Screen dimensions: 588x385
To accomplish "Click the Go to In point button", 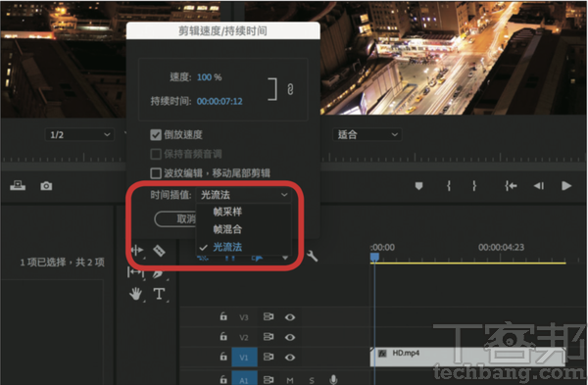I will (511, 185).
